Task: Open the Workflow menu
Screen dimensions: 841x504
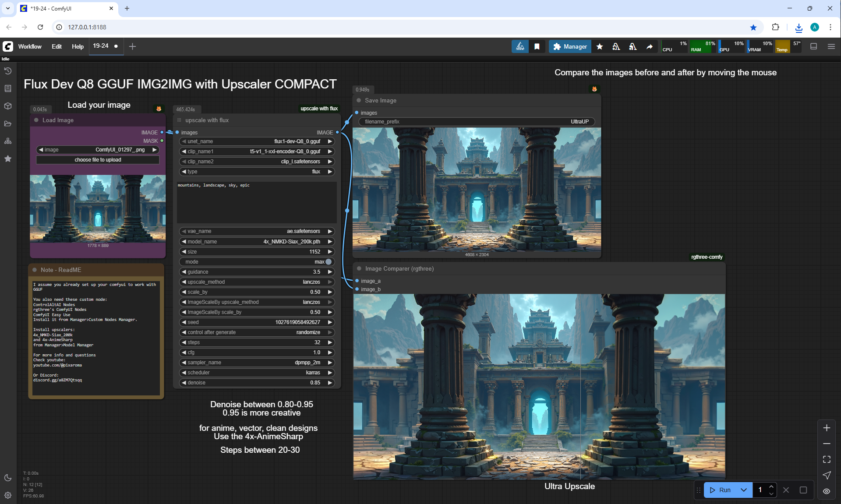Action: click(30, 46)
